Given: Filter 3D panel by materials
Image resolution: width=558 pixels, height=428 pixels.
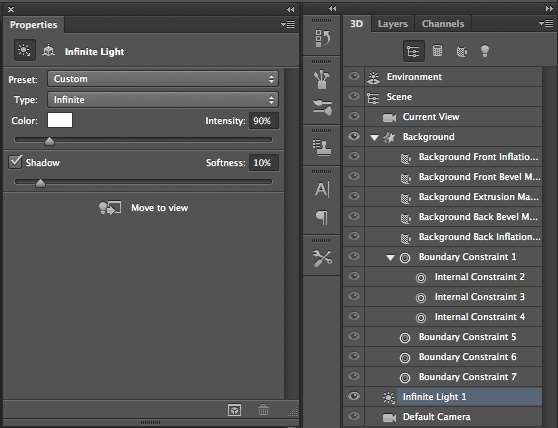Looking at the screenshot, I should click(462, 51).
